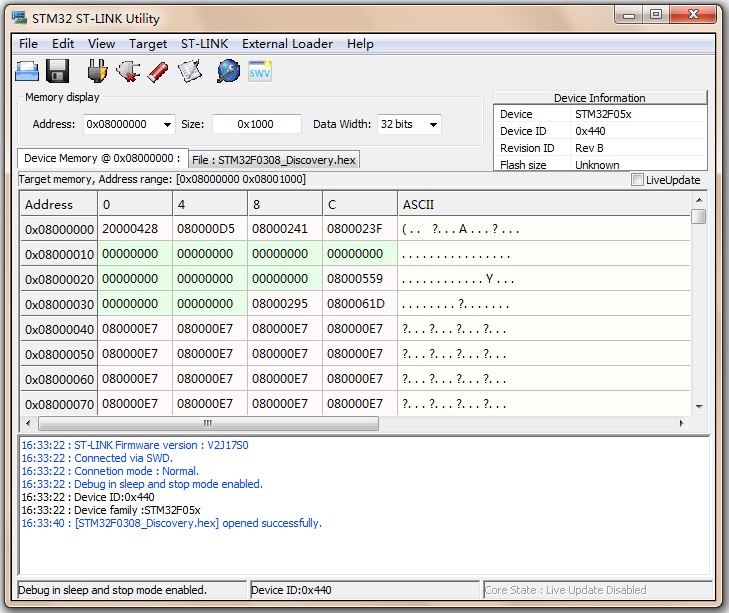
Task: Click the vertical scrollbar down arrow
Action: coord(699,406)
